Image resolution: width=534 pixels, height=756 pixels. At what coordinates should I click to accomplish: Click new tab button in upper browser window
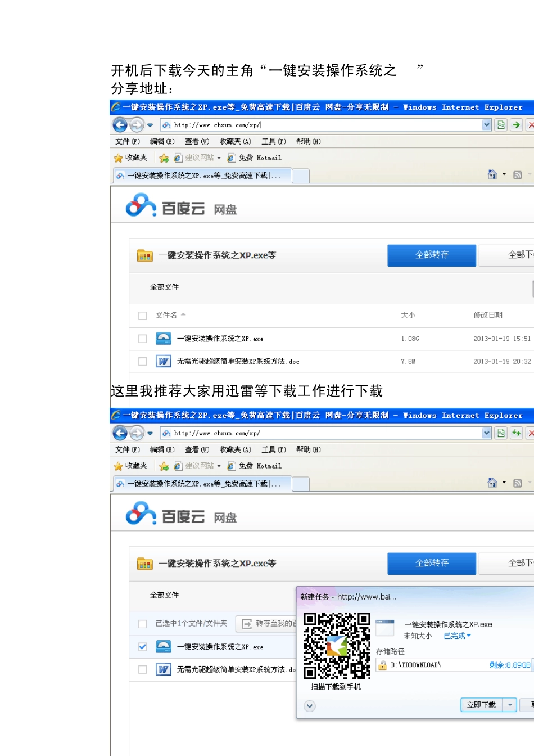pyautogui.click(x=301, y=176)
